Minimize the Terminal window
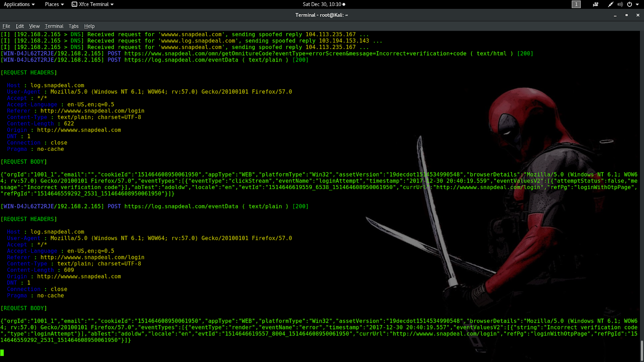 coord(615,15)
